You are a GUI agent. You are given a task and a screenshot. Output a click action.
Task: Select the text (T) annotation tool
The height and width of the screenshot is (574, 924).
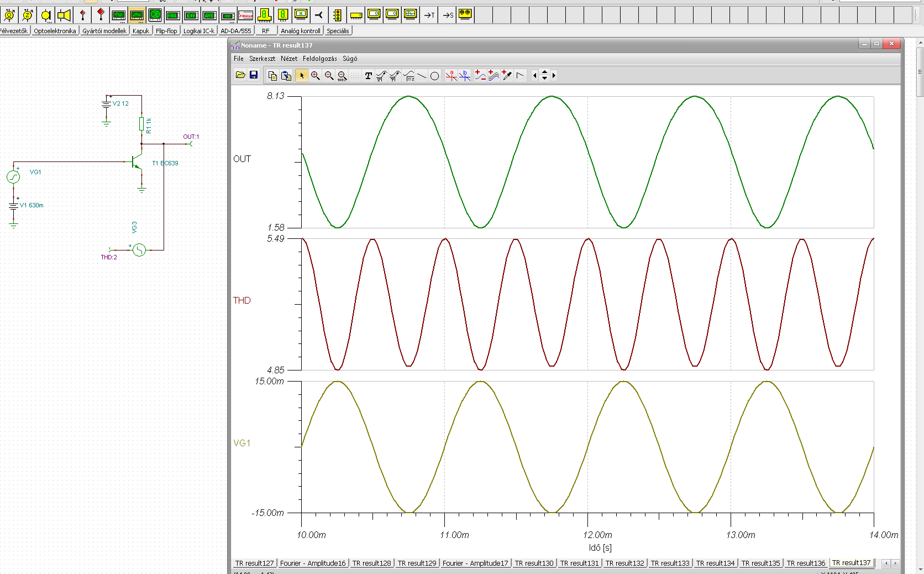(368, 76)
